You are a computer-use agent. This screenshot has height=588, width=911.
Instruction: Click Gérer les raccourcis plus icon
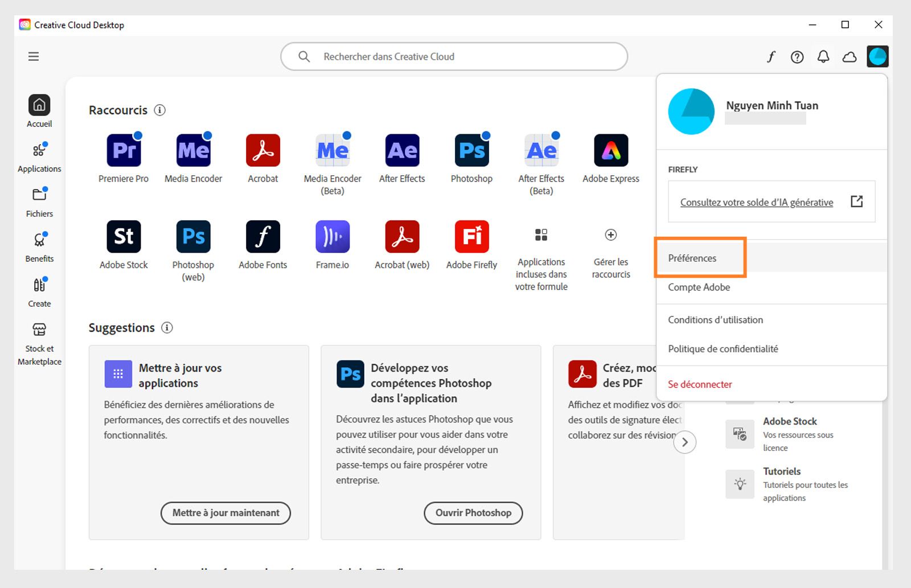tap(610, 235)
